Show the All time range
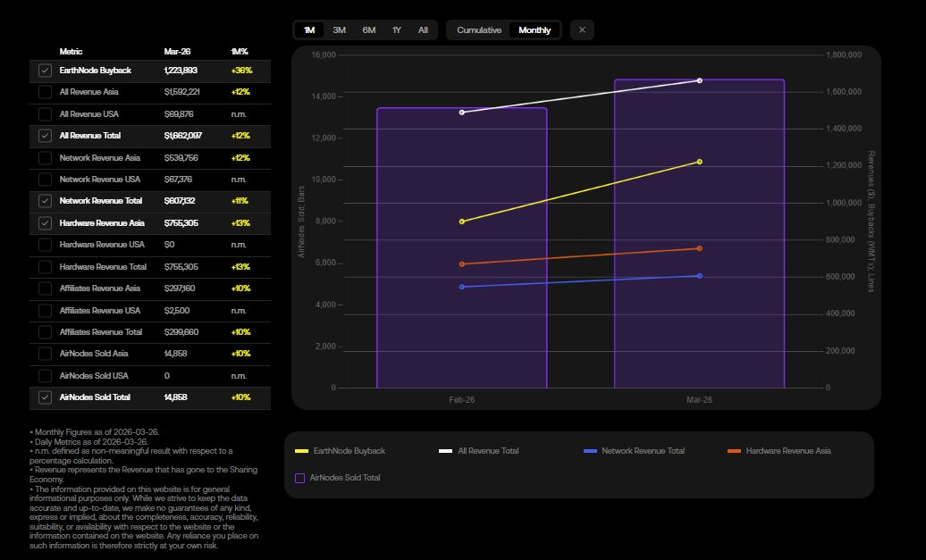 [x=423, y=30]
